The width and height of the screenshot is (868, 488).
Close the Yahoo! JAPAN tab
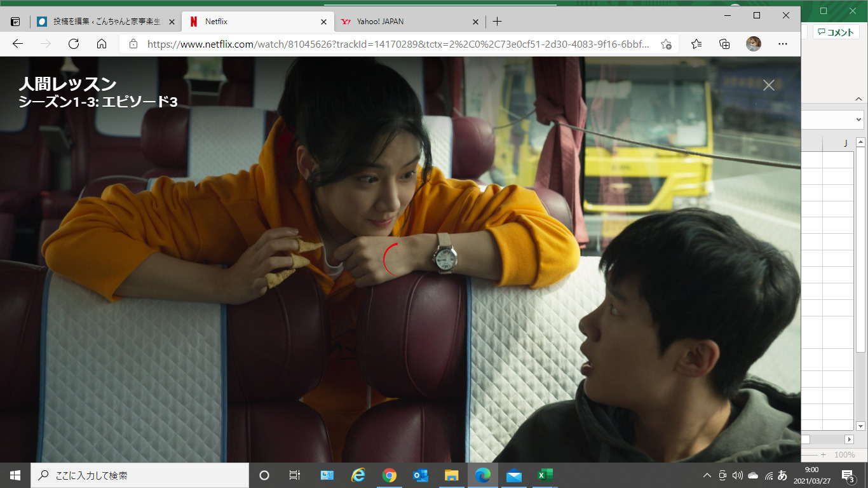(x=475, y=22)
